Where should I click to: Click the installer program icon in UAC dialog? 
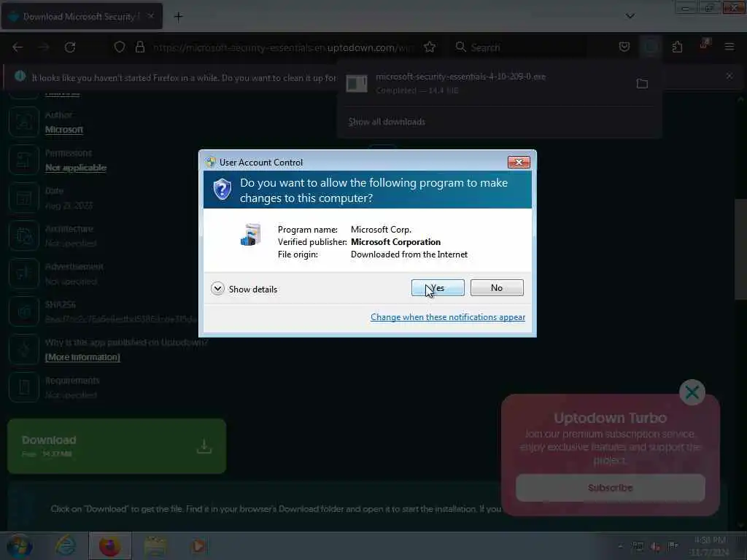251,235
